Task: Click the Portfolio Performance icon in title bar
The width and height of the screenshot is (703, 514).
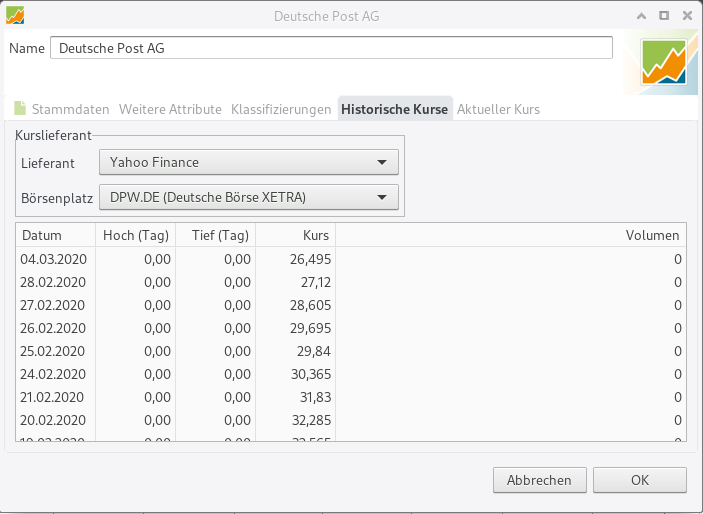Action: pos(15,16)
